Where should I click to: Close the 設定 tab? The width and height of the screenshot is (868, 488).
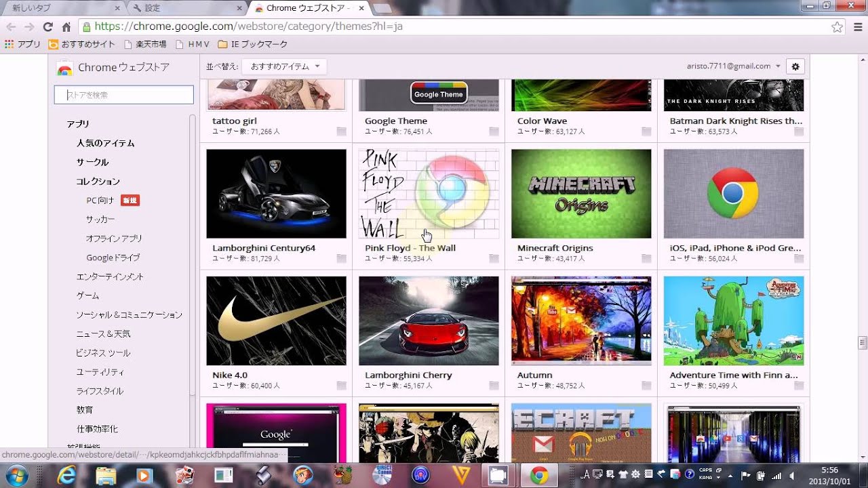tap(239, 8)
